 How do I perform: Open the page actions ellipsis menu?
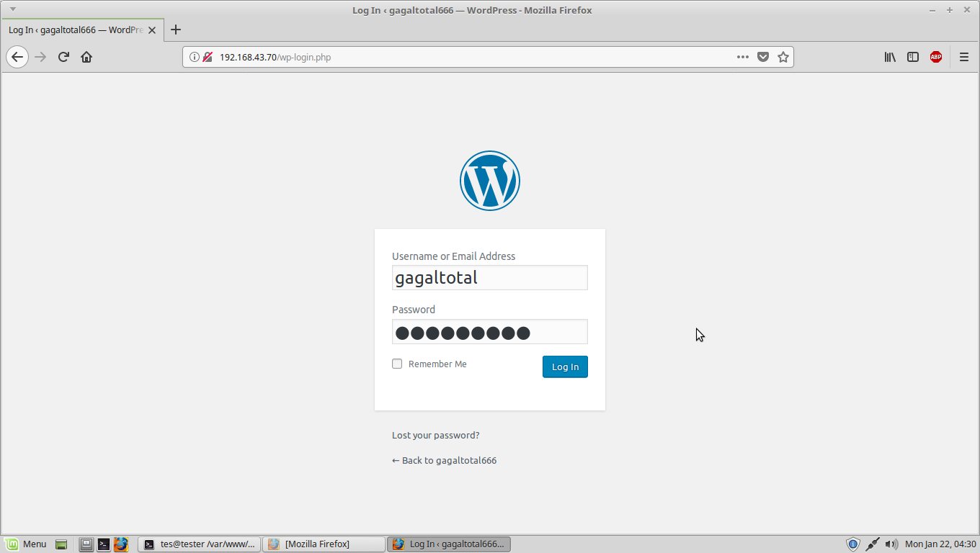coord(742,57)
